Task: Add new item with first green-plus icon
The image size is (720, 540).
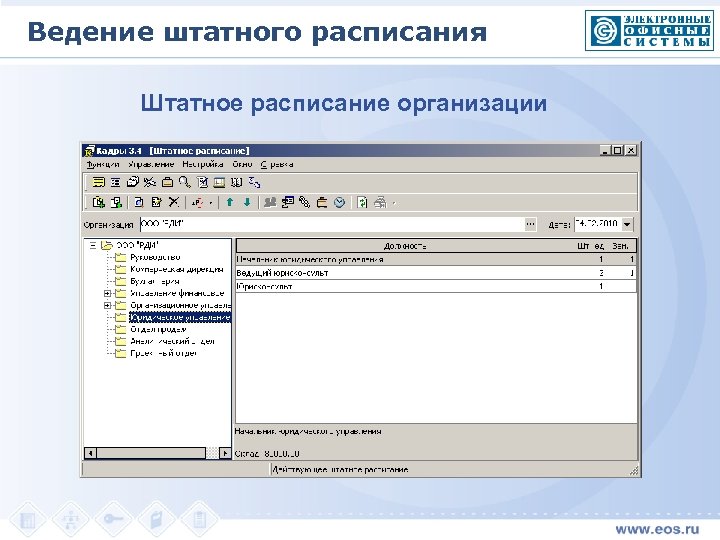Action: click(x=99, y=202)
